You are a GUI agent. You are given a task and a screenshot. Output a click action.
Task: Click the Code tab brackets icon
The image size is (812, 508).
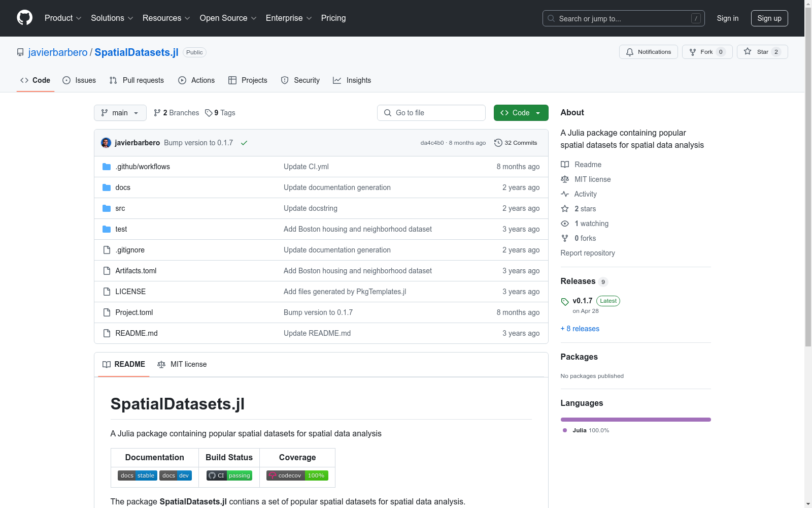click(x=24, y=80)
